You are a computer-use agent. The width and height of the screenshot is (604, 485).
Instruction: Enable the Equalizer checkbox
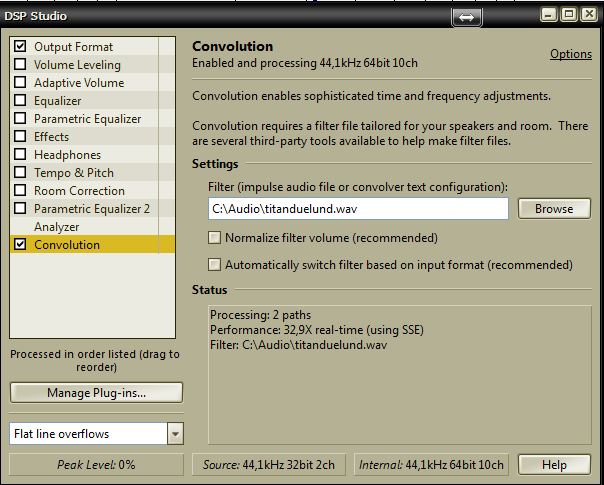20,100
